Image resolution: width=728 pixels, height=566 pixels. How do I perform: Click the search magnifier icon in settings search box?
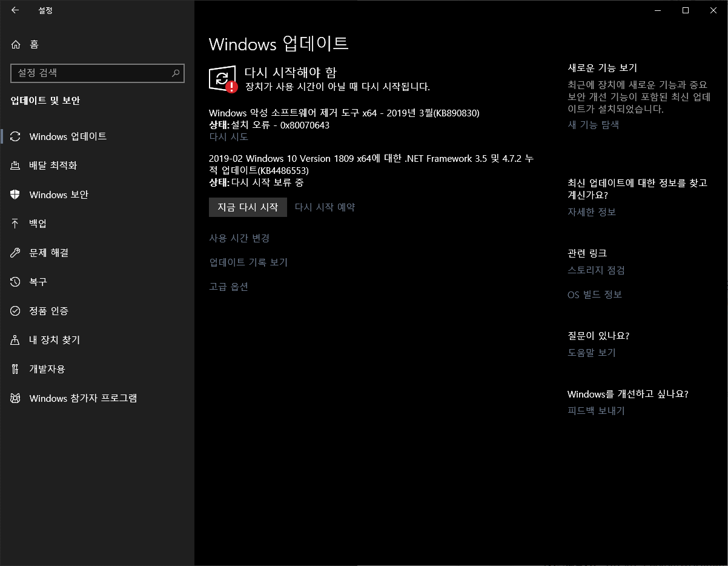(x=176, y=73)
